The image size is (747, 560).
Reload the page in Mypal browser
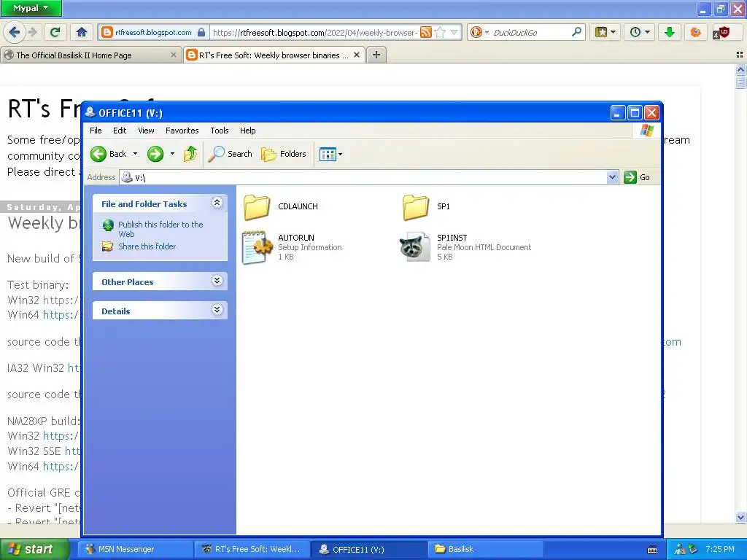[55, 32]
